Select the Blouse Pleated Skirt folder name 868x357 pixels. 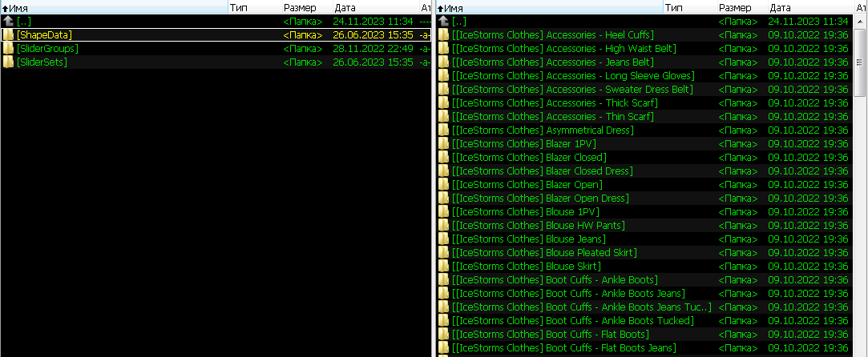tap(544, 253)
